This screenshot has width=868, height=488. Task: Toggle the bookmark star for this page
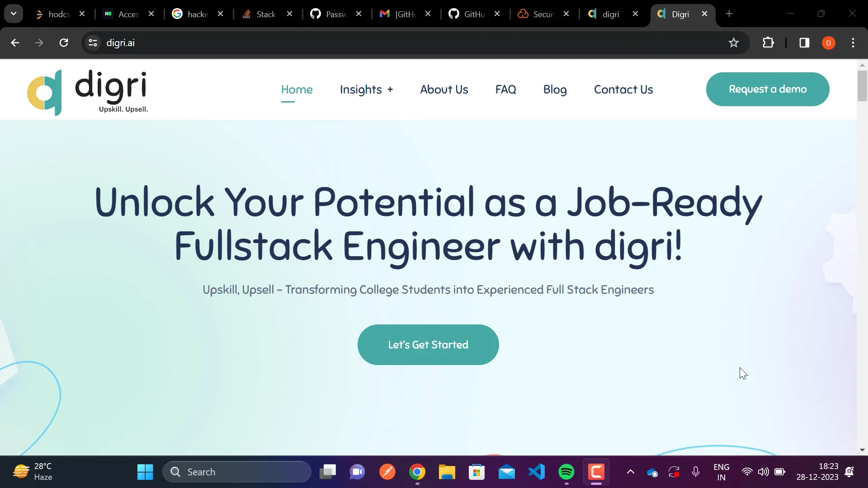pos(734,42)
